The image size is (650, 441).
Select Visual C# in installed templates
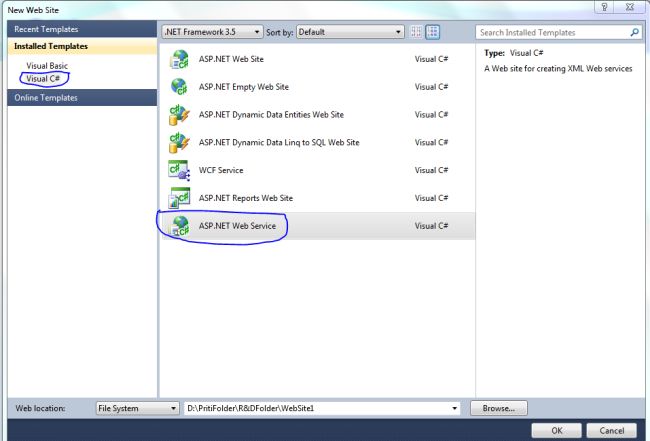[43, 79]
